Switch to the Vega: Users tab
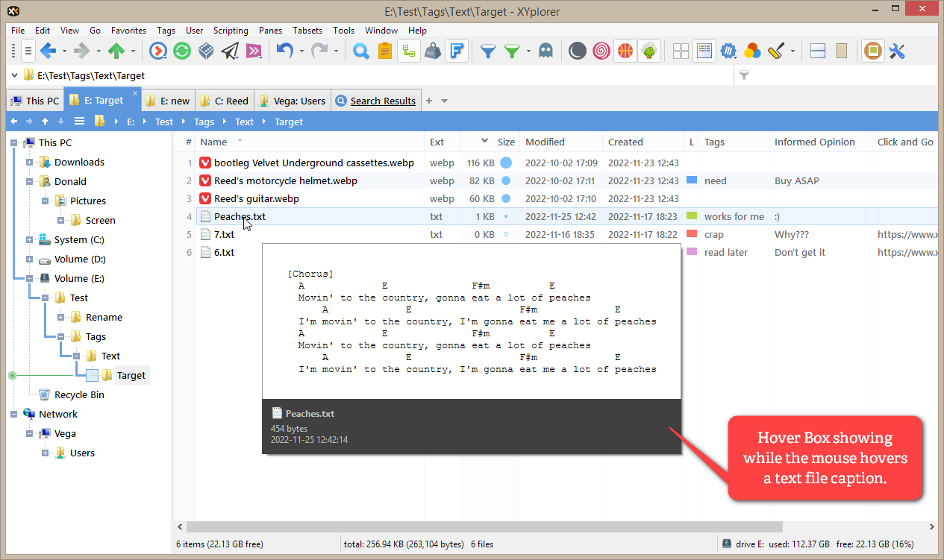This screenshot has width=944, height=560. tap(292, 101)
